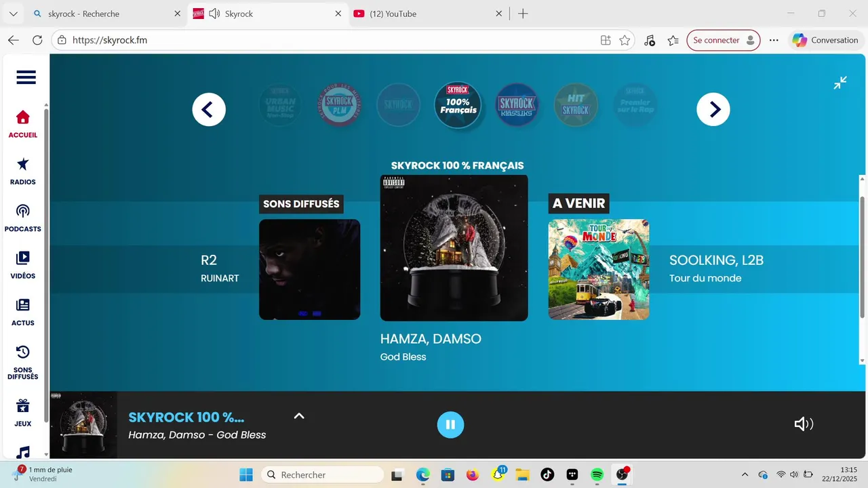Click the SONS DIFFUSÉS label above cover
Image resolution: width=868 pixels, height=488 pixels.
[x=301, y=204]
